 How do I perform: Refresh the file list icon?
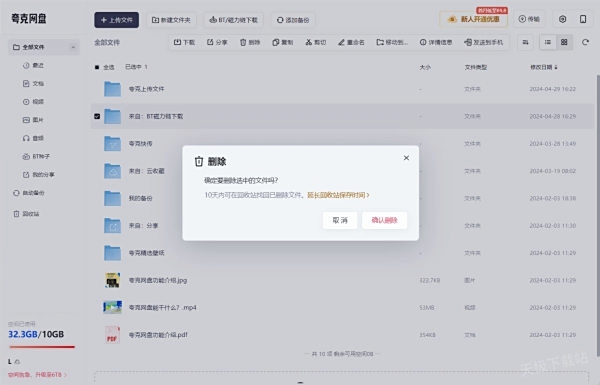pyautogui.click(x=585, y=42)
